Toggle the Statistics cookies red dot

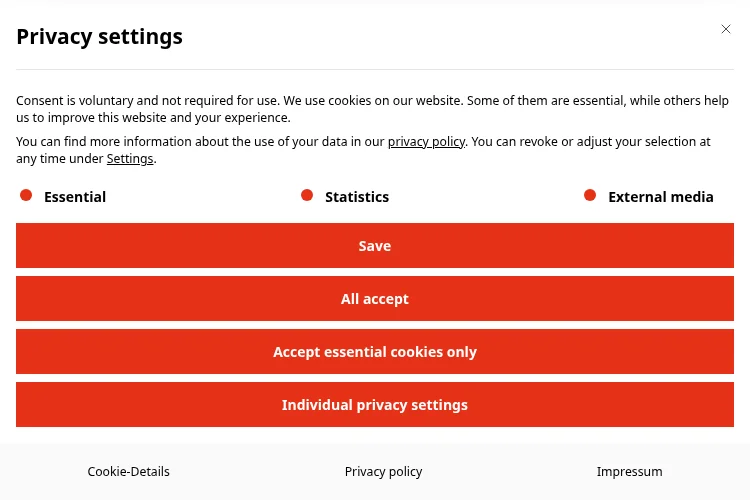(x=307, y=195)
